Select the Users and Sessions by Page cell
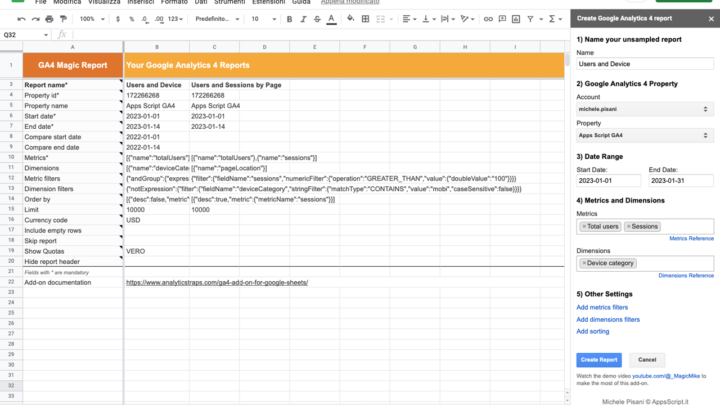Viewport: 720px width, 405px height. [214, 85]
